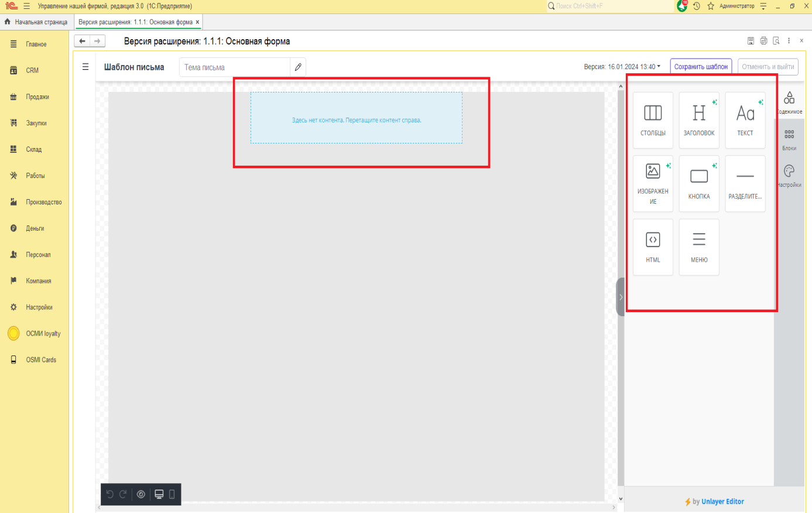
Task: Open OSMI Cards section in sidebar
Action: click(35, 360)
